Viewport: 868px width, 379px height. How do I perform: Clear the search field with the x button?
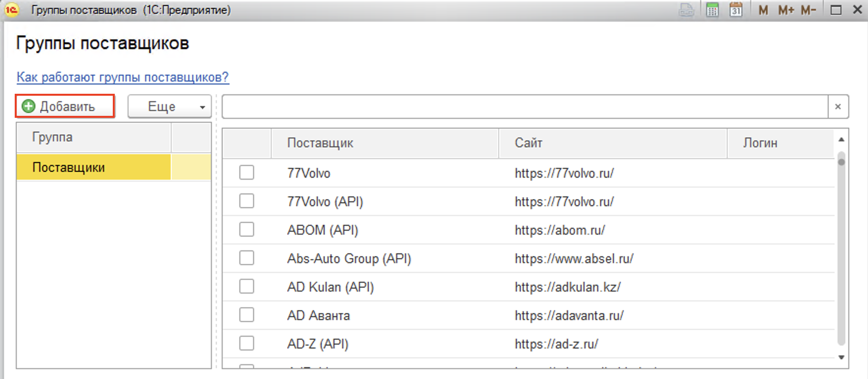tap(838, 107)
